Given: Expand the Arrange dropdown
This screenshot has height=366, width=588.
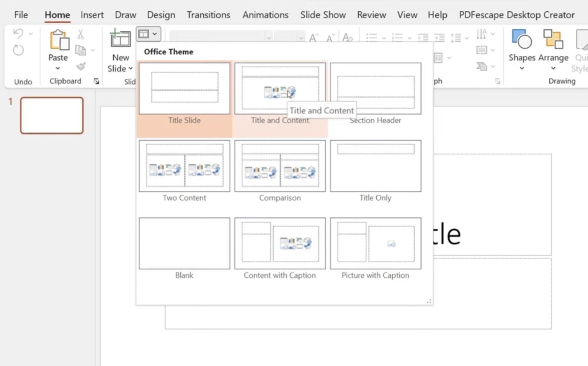Looking at the screenshot, I should point(553,68).
